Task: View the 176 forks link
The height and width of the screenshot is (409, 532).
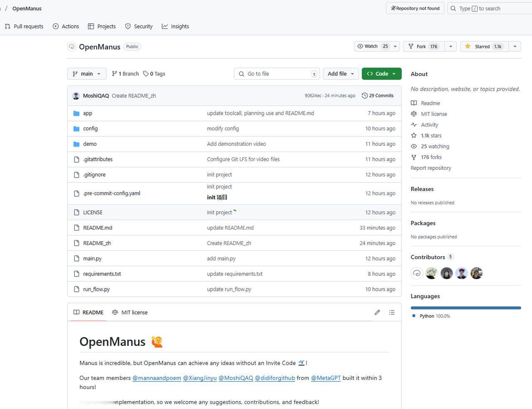Action: pos(426,157)
